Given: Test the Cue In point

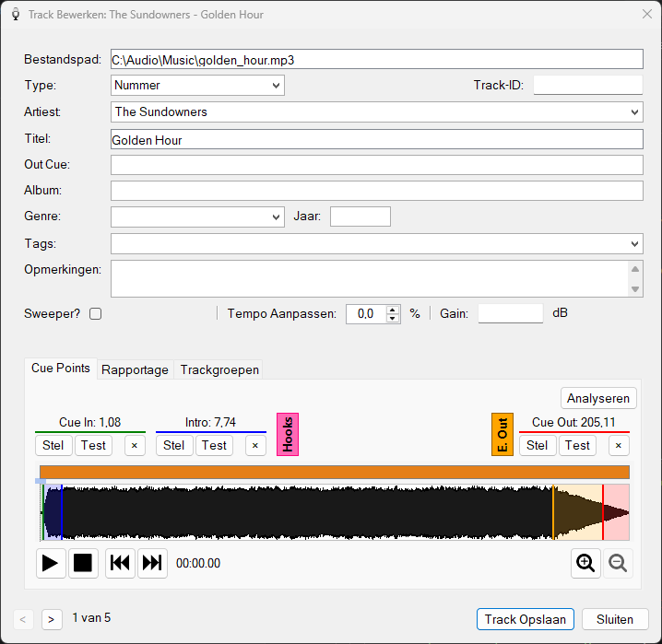Looking at the screenshot, I should [x=93, y=446].
